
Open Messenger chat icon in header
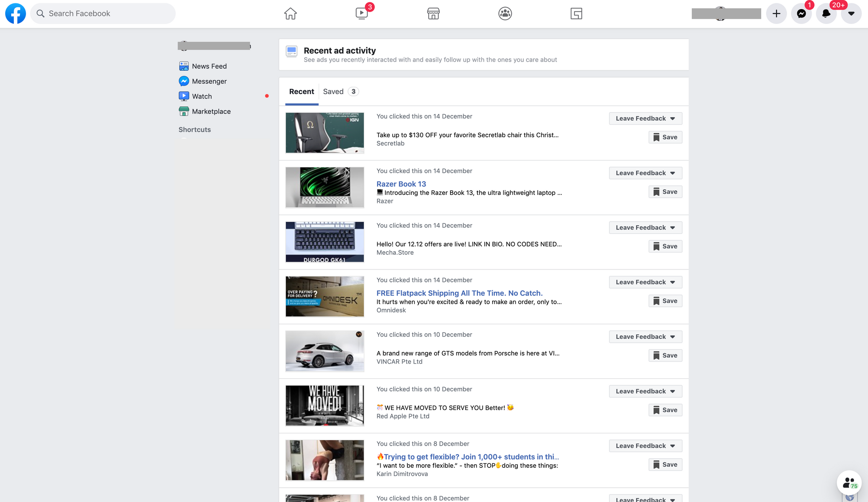coord(802,13)
